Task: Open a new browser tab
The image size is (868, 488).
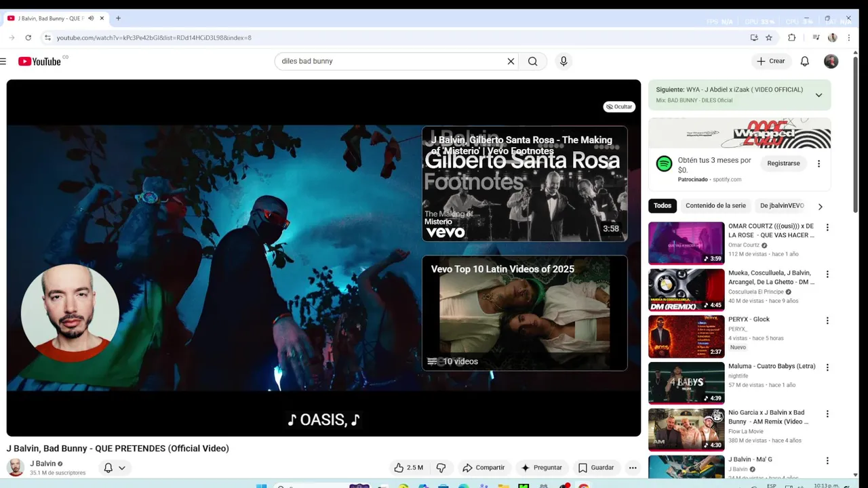Action: (118, 18)
